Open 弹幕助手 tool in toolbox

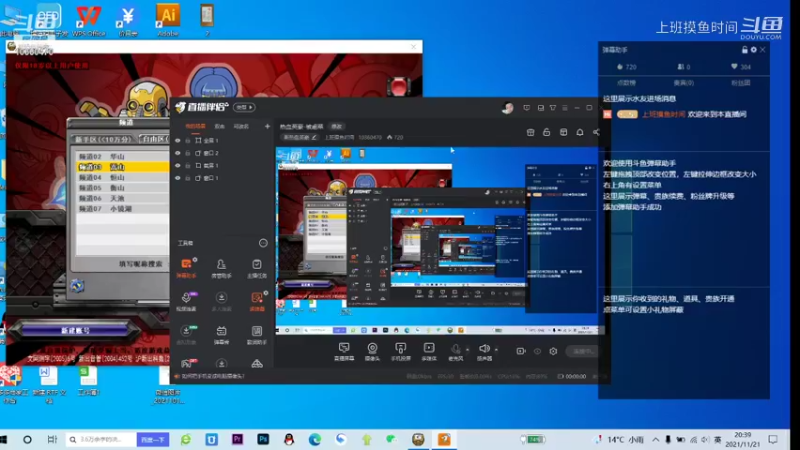click(x=186, y=268)
